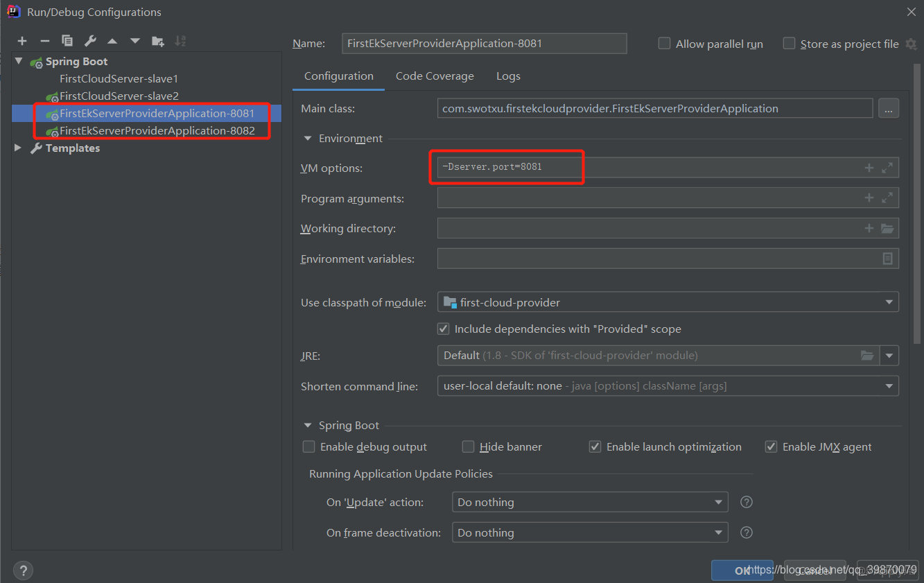
Task: Expand the Templates tree node
Action: click(x=19, y=148)
